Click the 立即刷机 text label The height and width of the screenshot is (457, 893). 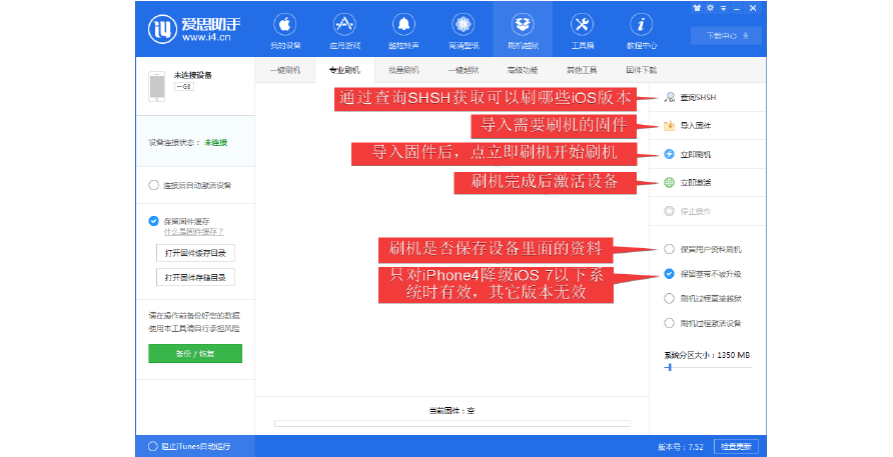coord(695,154)
